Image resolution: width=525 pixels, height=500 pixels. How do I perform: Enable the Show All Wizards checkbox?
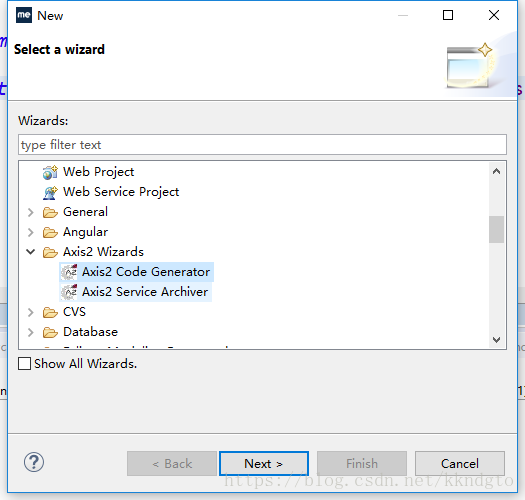(x=24, y=363)
